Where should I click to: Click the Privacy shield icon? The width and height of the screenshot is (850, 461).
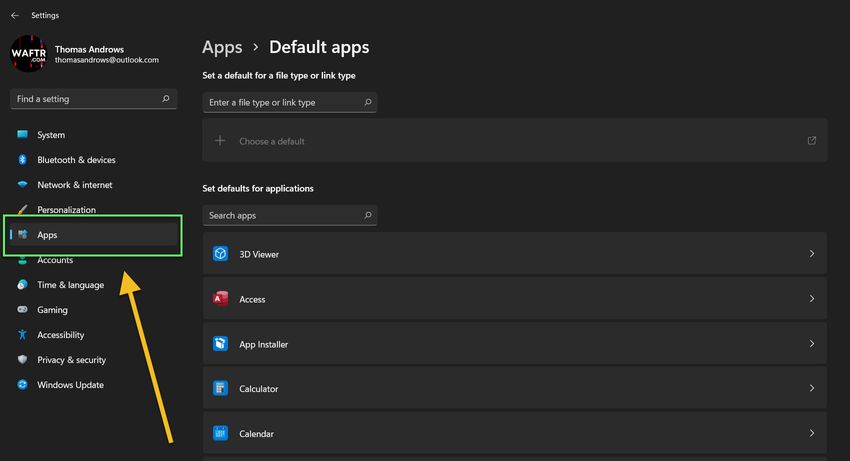click(x=22, y=360)
